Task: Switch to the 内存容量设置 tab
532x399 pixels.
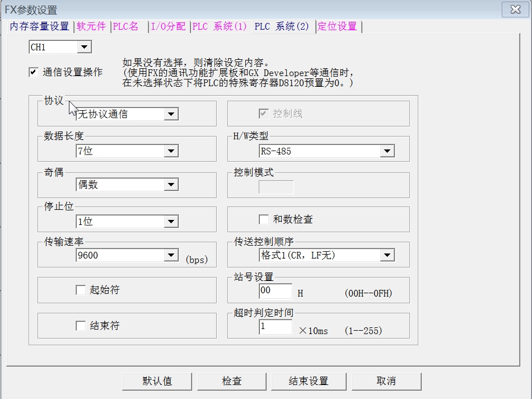Action: [39, 26]
